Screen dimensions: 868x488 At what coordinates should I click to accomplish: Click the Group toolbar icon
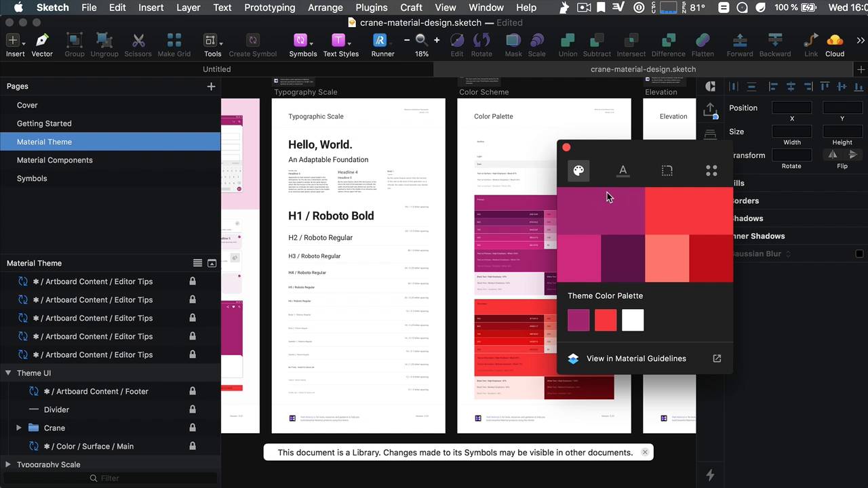tap(75, 41)
